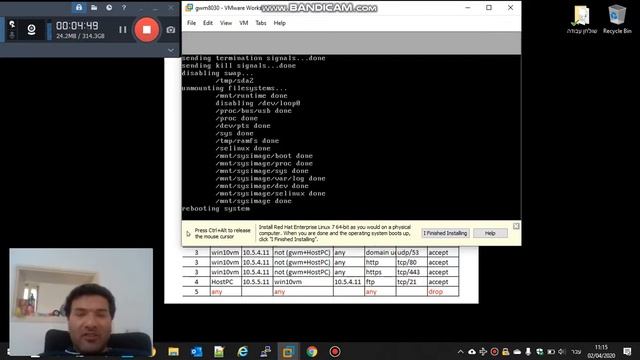This screenshot has height=360, width=640.
Task: Click the red Bandicam icon in the tray
Action: (494, 351)
